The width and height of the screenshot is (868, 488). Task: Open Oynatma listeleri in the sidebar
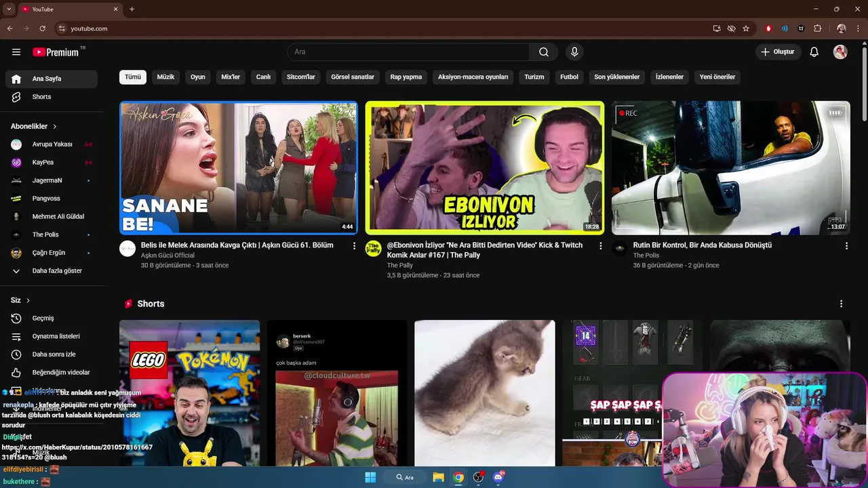(x=52, y=336)
